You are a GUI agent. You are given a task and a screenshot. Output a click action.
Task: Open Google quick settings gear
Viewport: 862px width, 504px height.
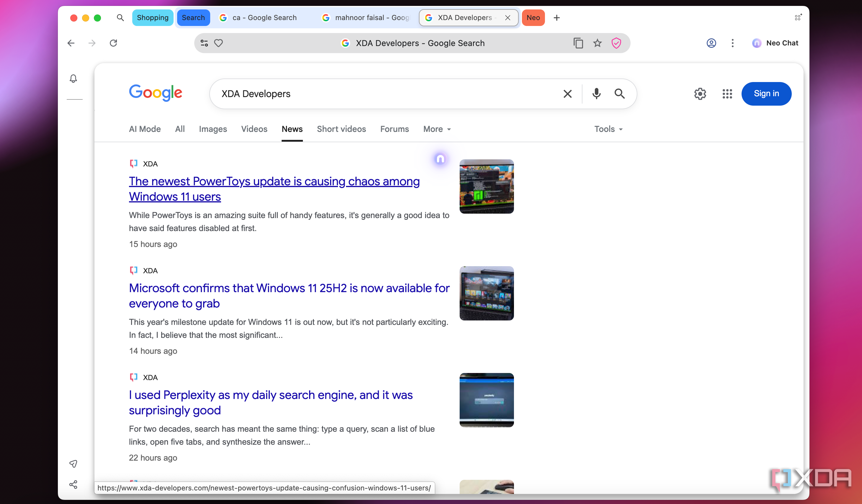pos(700,94)
